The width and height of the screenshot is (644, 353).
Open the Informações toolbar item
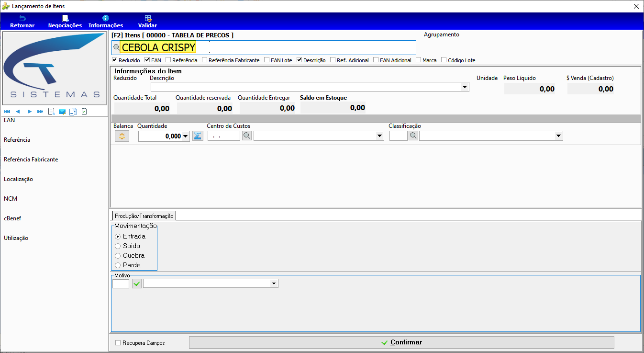click(106, 22)
